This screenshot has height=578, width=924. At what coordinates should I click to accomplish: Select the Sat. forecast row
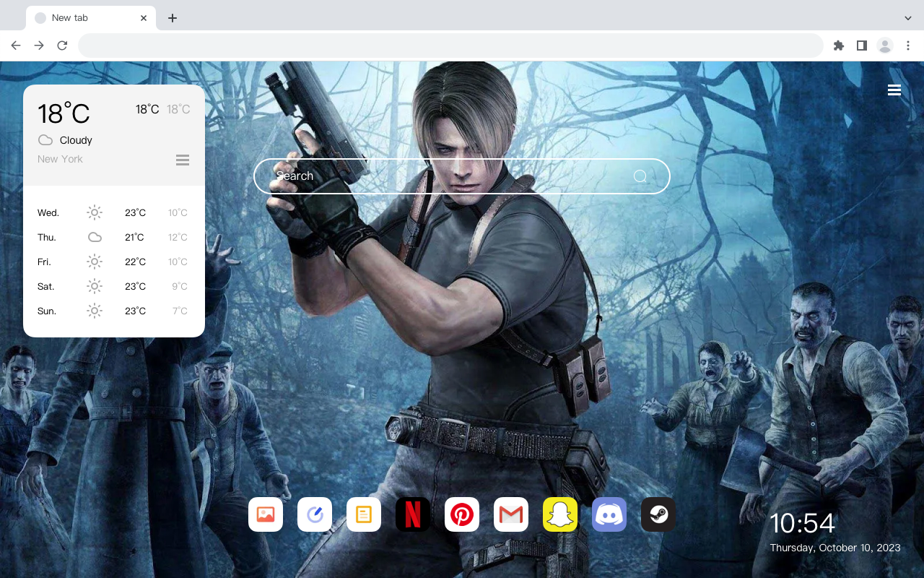(x=114, y=286)
